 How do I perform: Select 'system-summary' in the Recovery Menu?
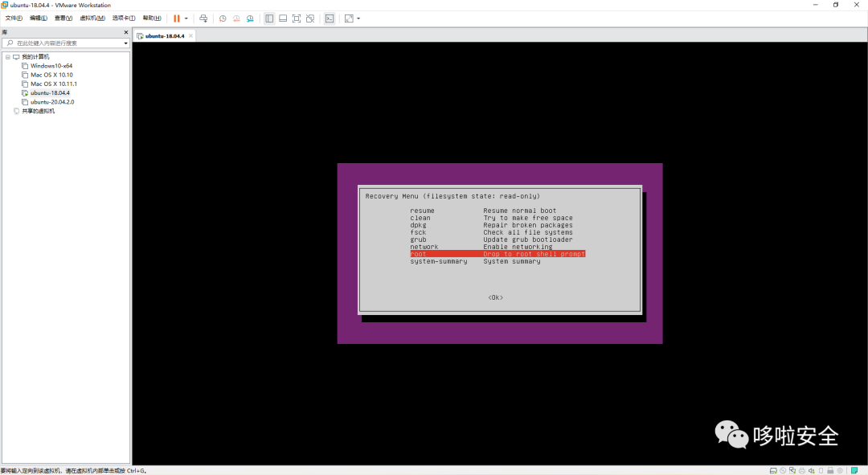click(x=439, y=261)
